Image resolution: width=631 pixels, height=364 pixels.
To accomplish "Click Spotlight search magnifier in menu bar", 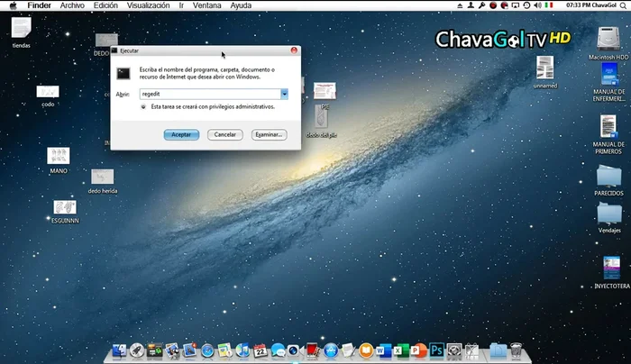I will tap(623, 5).
